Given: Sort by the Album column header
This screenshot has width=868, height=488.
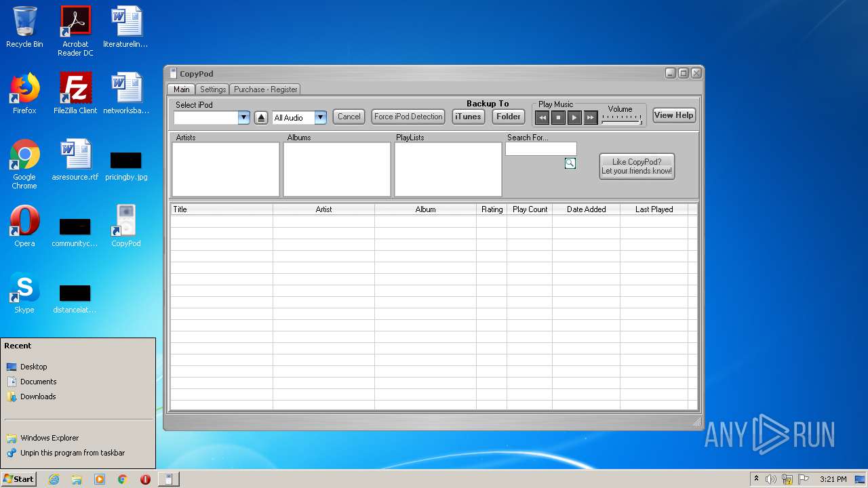Looking at the screenshot, I should [x=426, y=209].
